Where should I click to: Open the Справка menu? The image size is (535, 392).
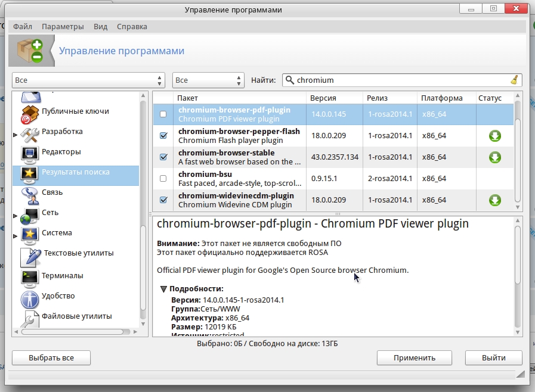[132, 27]
